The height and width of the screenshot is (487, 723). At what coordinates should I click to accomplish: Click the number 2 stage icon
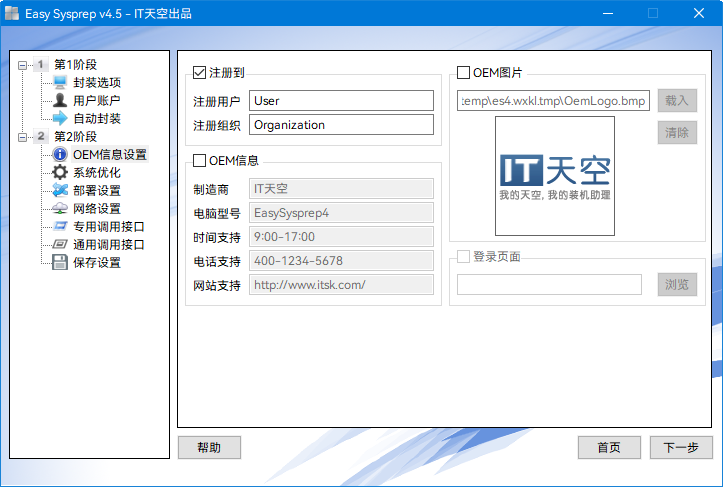tap(41, 136)
